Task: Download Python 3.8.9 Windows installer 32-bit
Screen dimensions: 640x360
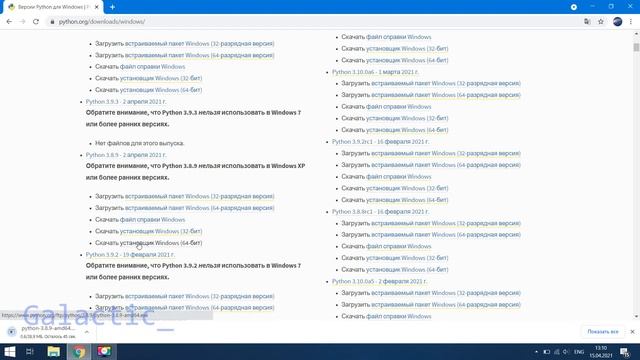Action: click(161, 231)
